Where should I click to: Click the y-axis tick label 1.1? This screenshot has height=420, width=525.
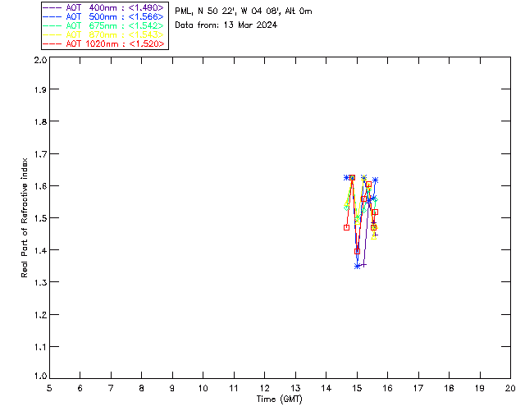40,347
